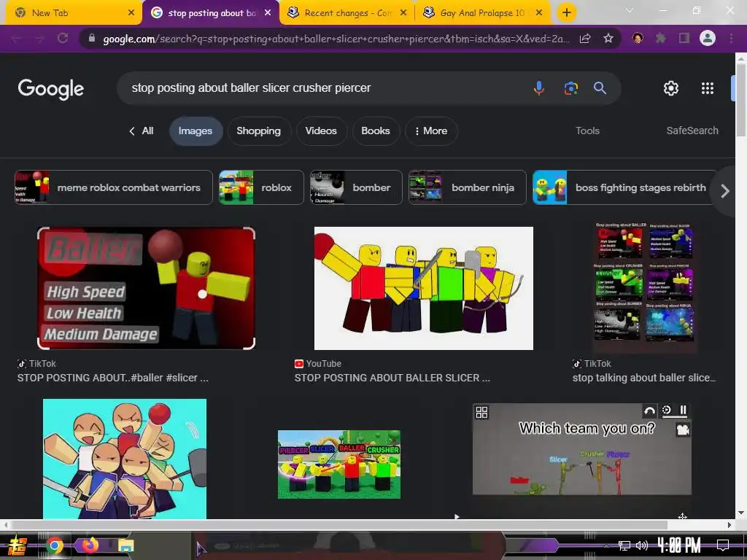
Task: Select the All search filter
Action: coord(141,131)
